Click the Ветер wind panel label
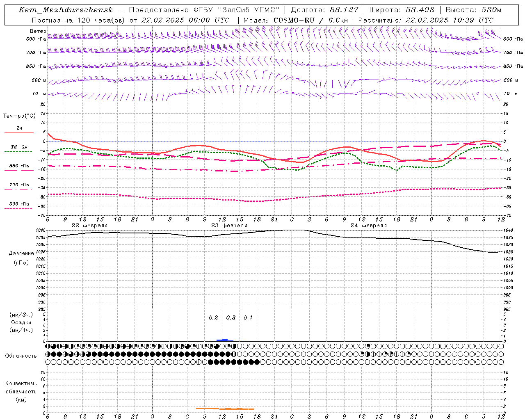This screenshot has height=420, width=525. (x=38, y=31)
